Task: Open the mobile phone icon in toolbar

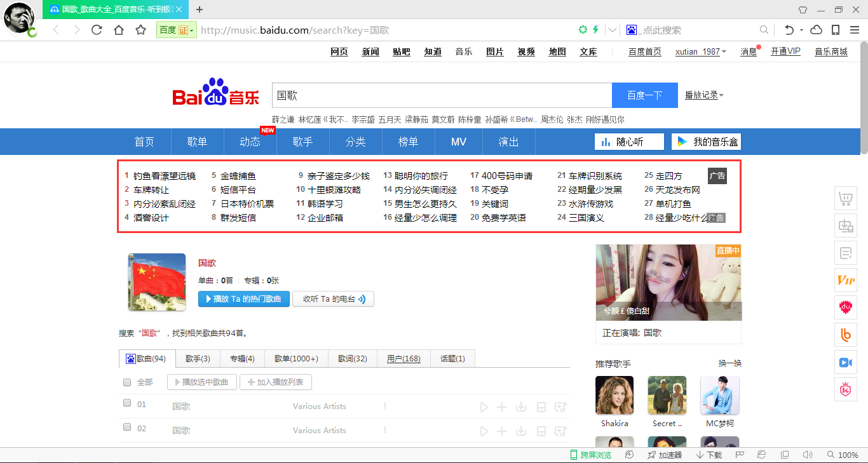Action: 836,30
